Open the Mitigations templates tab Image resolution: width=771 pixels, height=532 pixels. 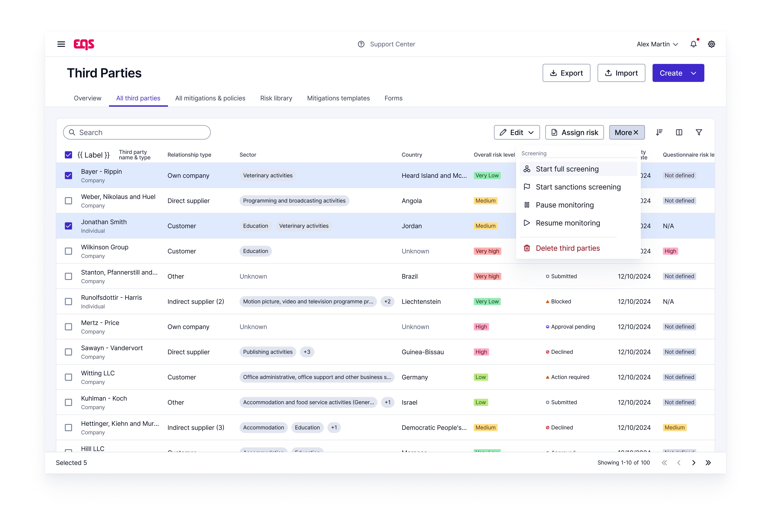coord(338,98)
